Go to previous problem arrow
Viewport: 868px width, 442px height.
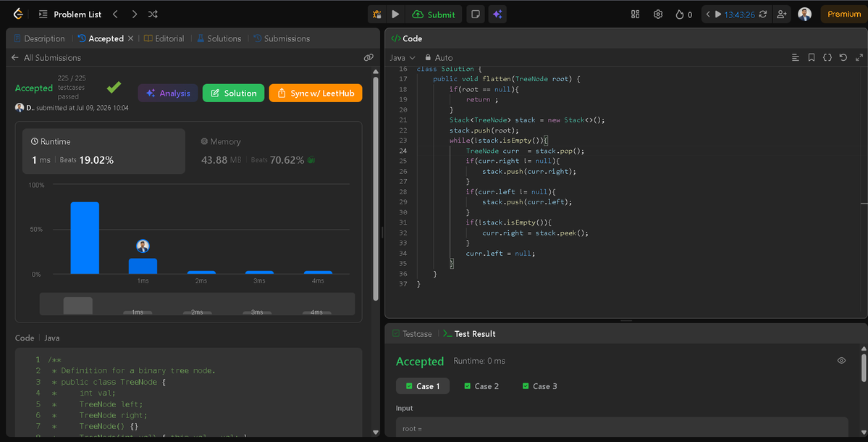point(115,14)
